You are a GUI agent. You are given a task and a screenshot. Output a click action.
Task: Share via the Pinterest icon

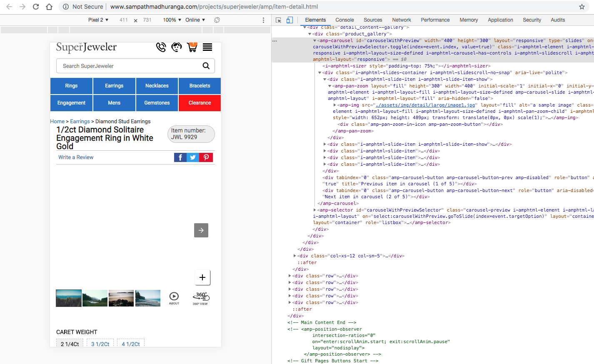206,157
